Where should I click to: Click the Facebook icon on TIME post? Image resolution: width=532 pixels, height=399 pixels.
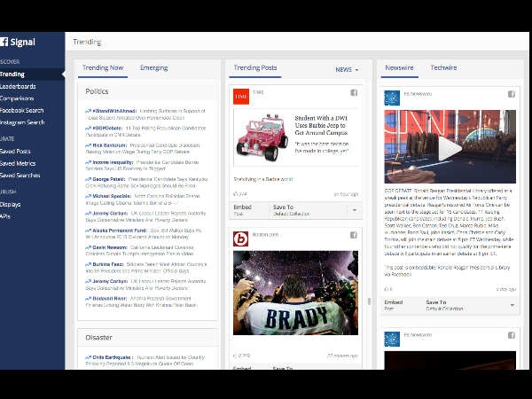click(x=354, y=92)
